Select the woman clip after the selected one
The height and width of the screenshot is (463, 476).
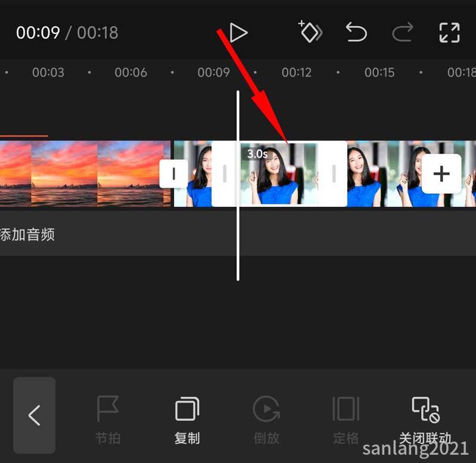411,173
